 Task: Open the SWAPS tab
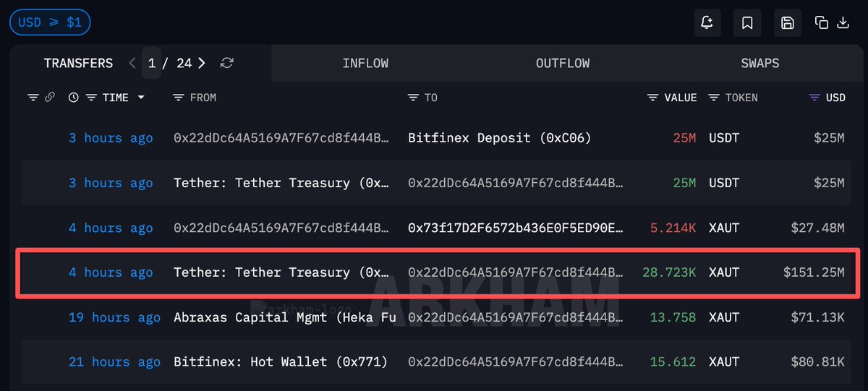pos(760,64)
